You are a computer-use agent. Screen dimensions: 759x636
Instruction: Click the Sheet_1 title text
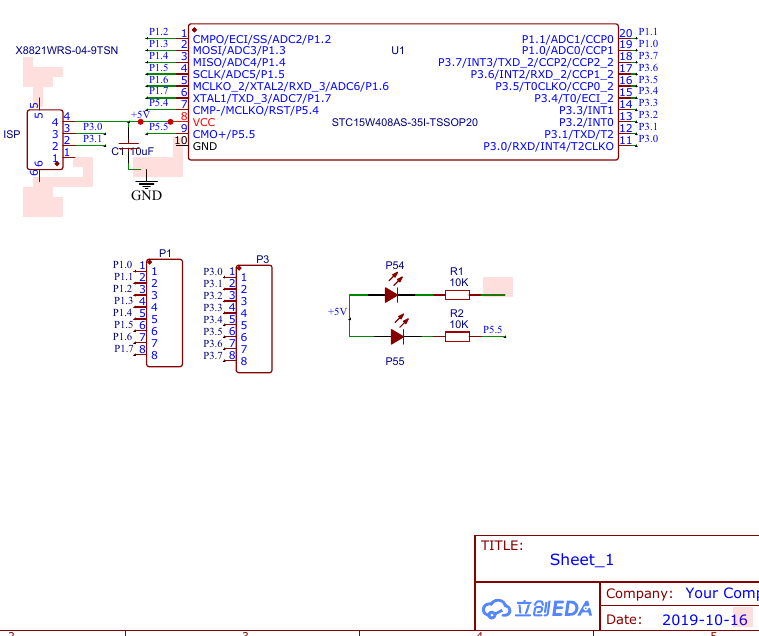[582, 560]
